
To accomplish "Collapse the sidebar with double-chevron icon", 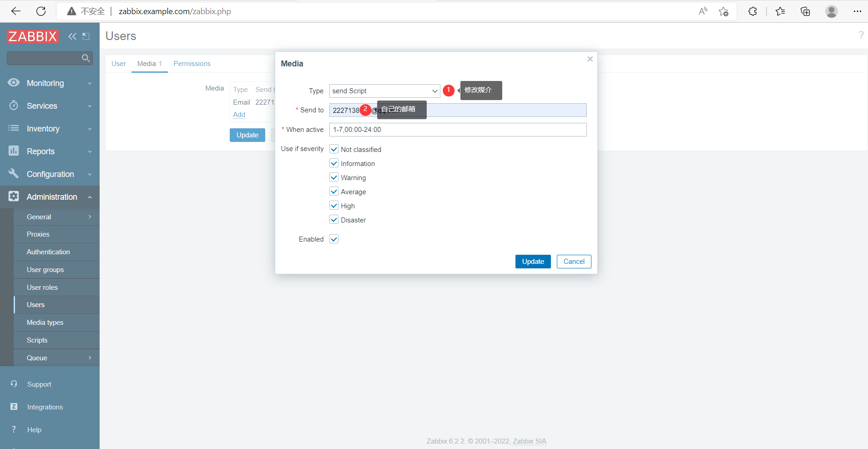I will click(x=72, y=36).
